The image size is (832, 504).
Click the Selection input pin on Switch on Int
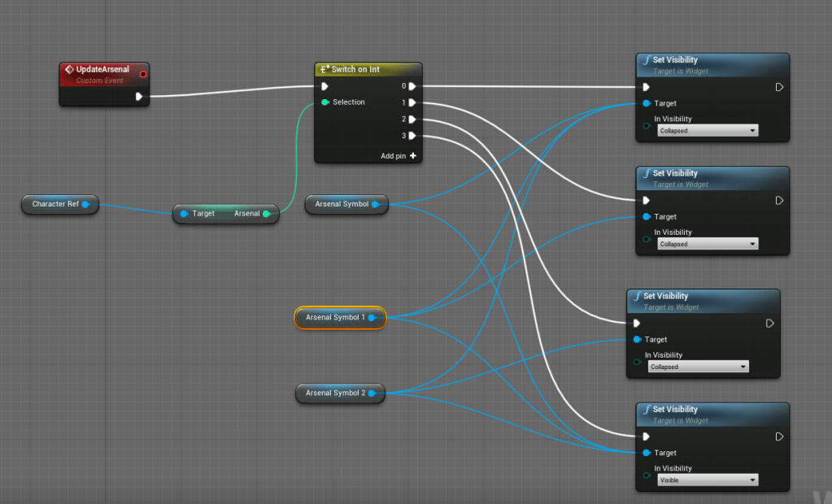[325, 102]
